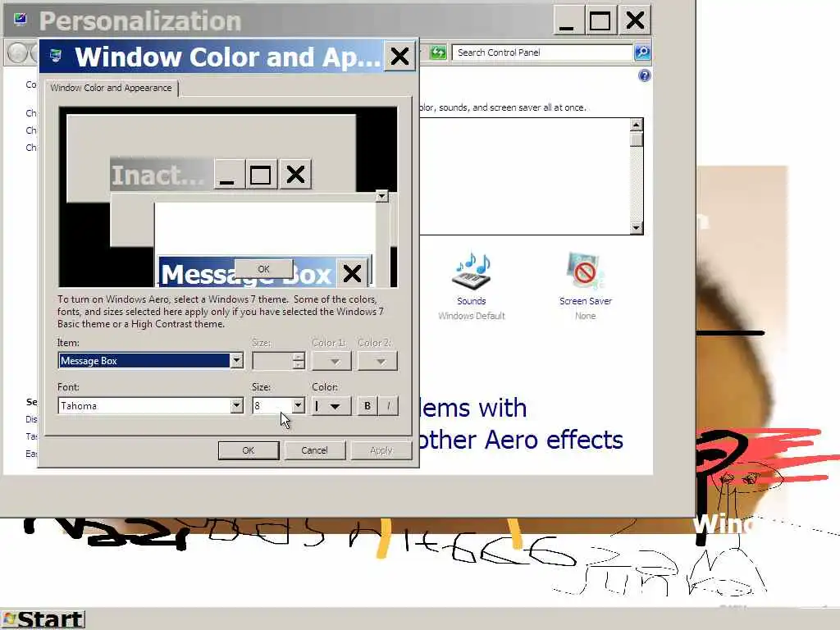This screenshot has width=840, height=630.
Task: Click the disabled Color 1 swatch
Action: click(x=331, y=361)
